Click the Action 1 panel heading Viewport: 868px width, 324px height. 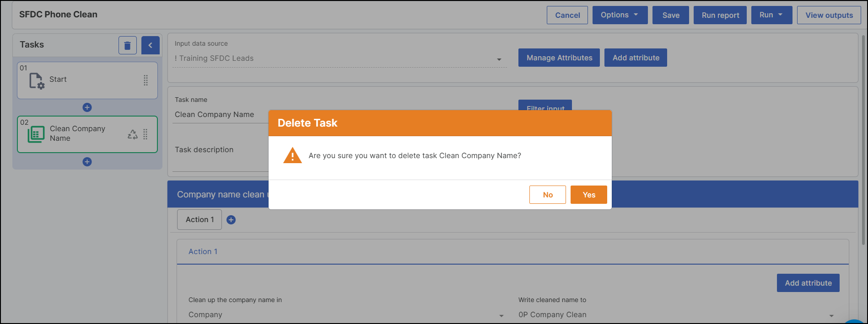coord(203,252)
